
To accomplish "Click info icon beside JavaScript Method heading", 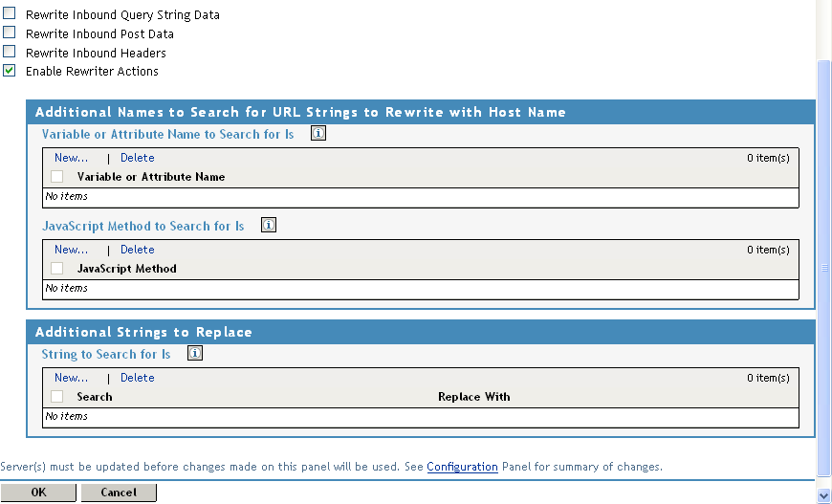I will tap(269, 226).
